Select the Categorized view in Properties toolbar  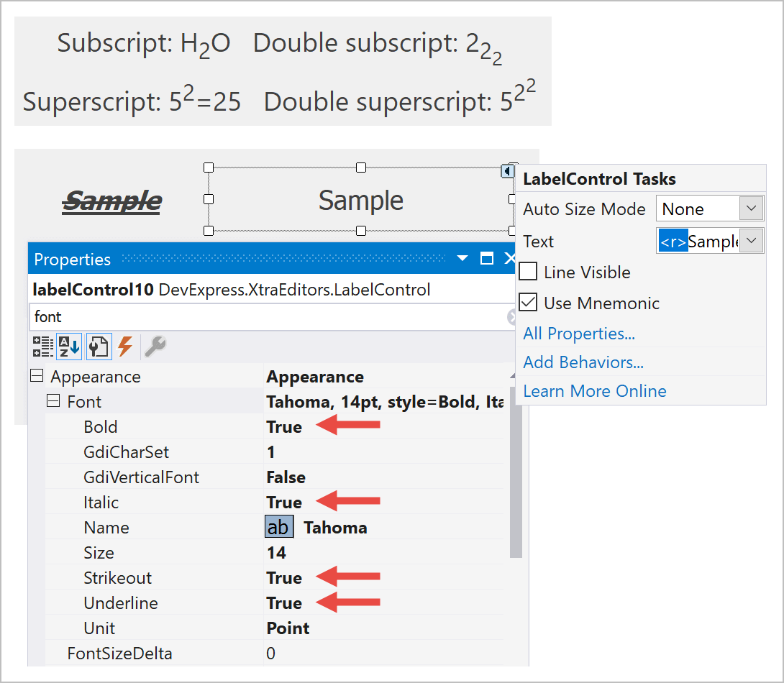point(42,346)
